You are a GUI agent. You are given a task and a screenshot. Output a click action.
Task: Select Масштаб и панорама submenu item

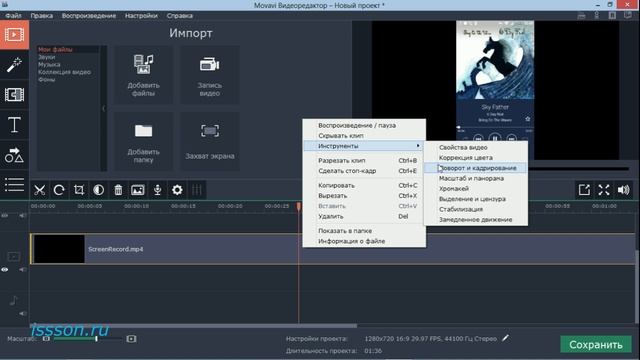(476, 178)
